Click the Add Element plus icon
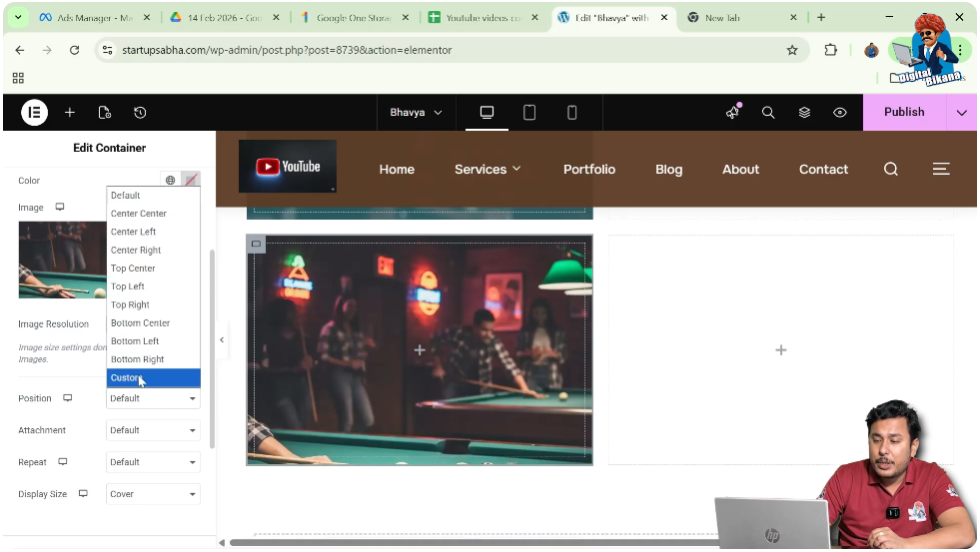The image size is (980, 552). tap(70, 113)
